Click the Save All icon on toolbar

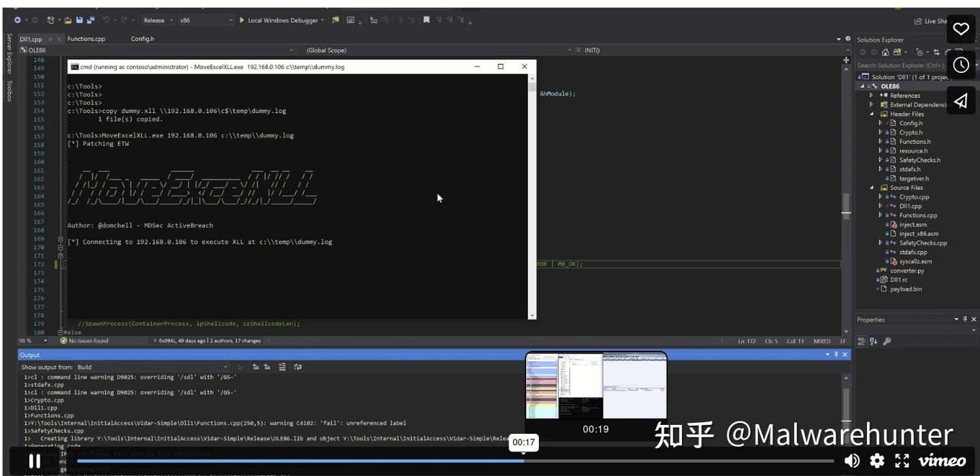[91, 20]
